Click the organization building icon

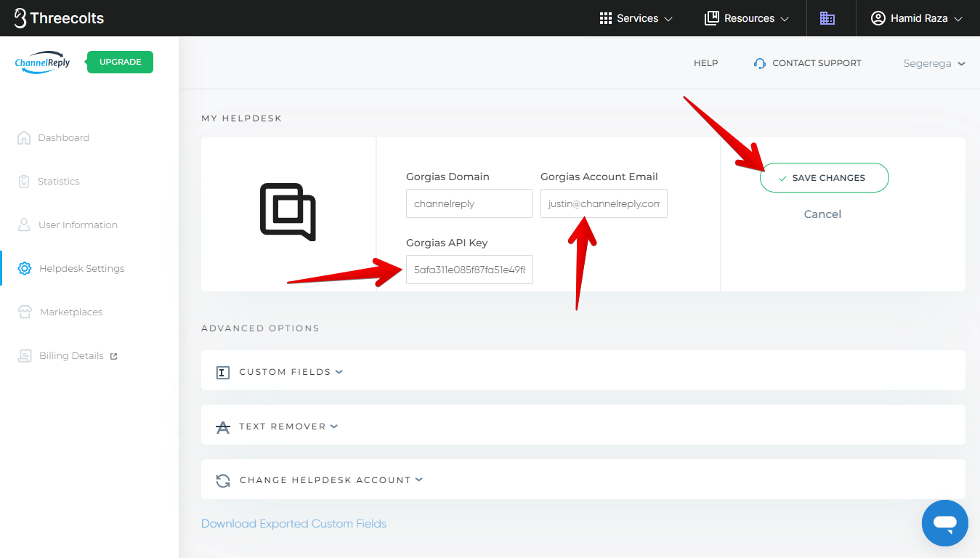827,18
